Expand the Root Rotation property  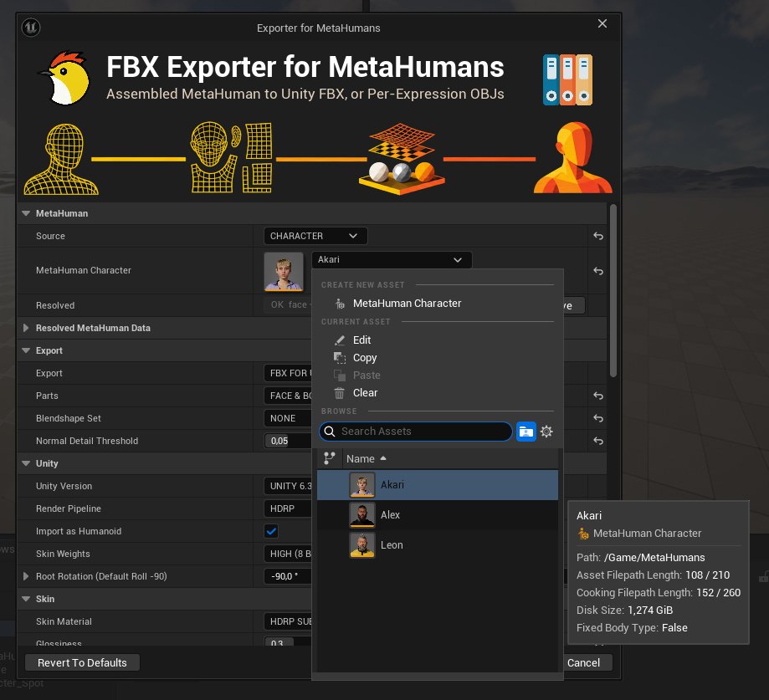tap(26, 576)
